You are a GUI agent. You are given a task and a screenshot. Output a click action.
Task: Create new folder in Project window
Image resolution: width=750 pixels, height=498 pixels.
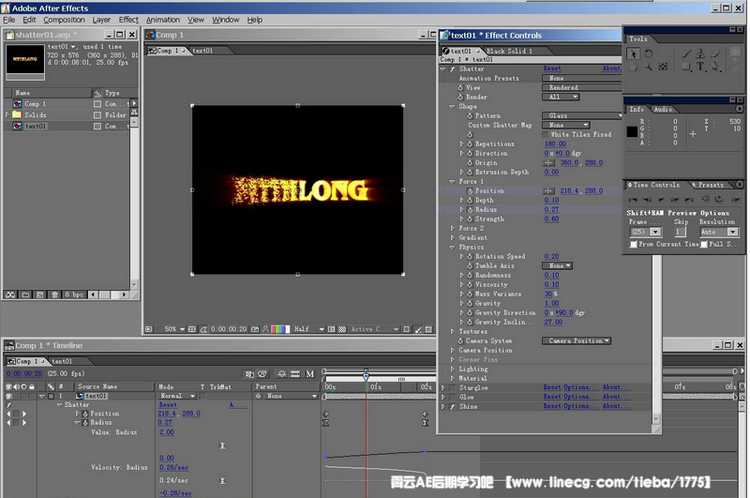pyautogui.click(x=25, y=295)
